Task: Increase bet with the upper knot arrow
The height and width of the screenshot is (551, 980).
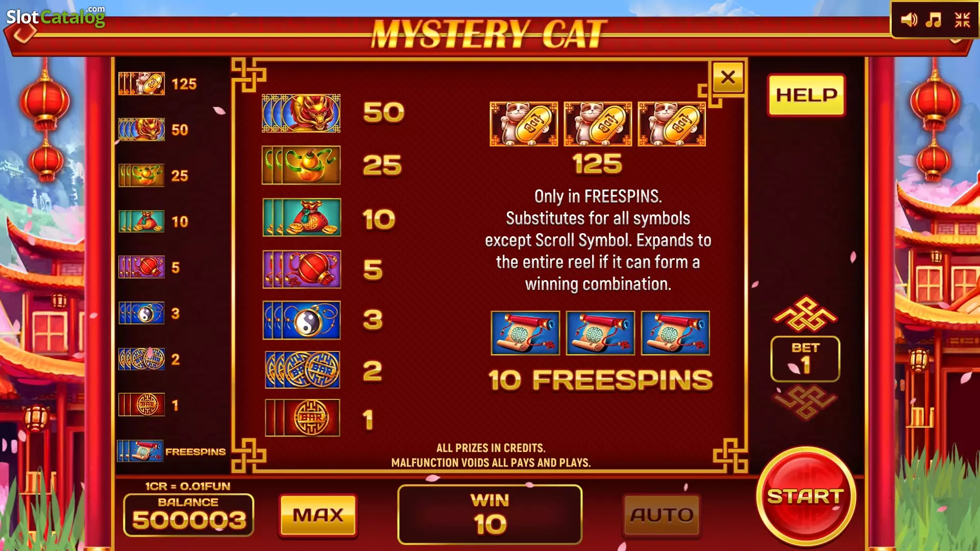Action: (805, 313)
